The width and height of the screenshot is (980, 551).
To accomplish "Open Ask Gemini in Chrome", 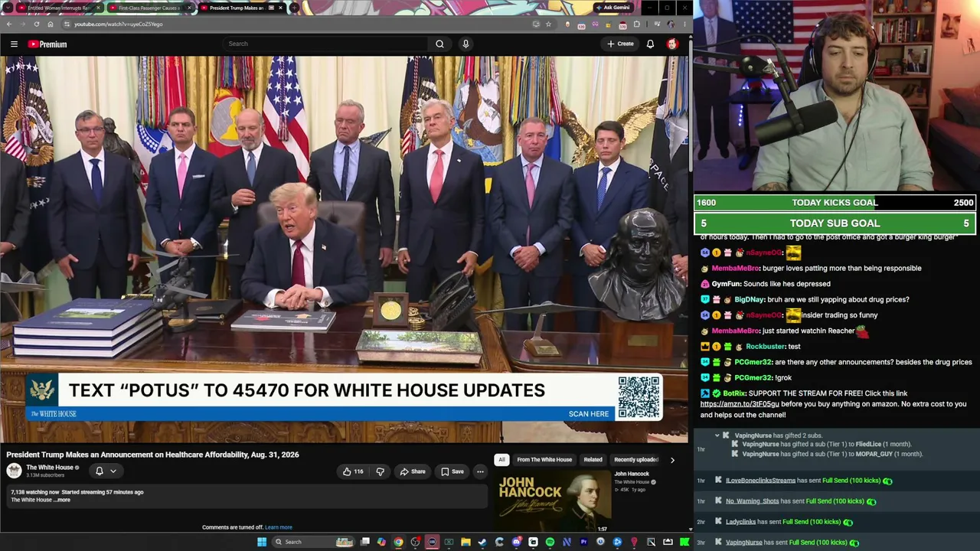I will [x=612, y=8].
